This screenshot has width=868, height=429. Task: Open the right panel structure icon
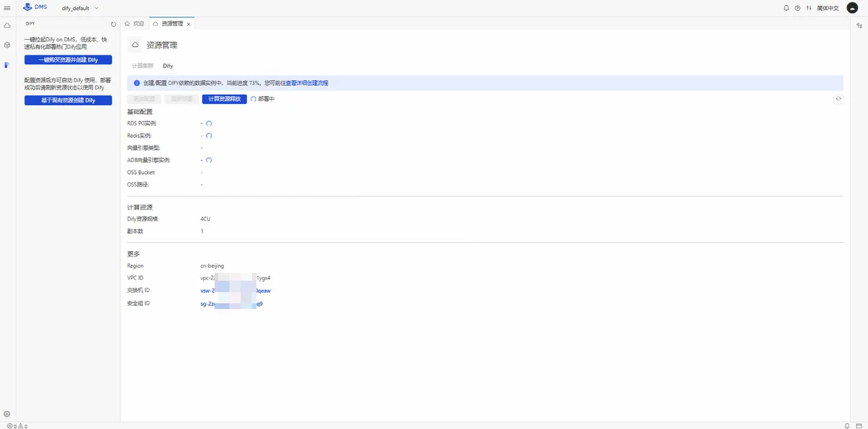click(859, 25)
